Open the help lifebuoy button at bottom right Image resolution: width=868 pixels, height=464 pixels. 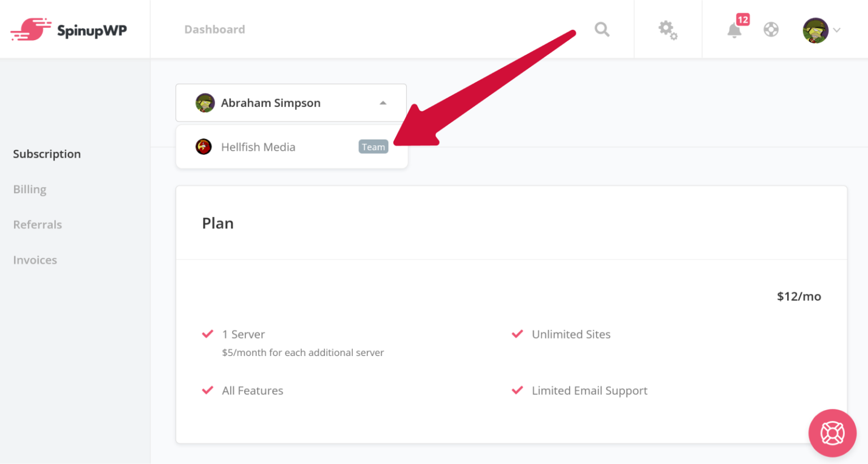832,433
